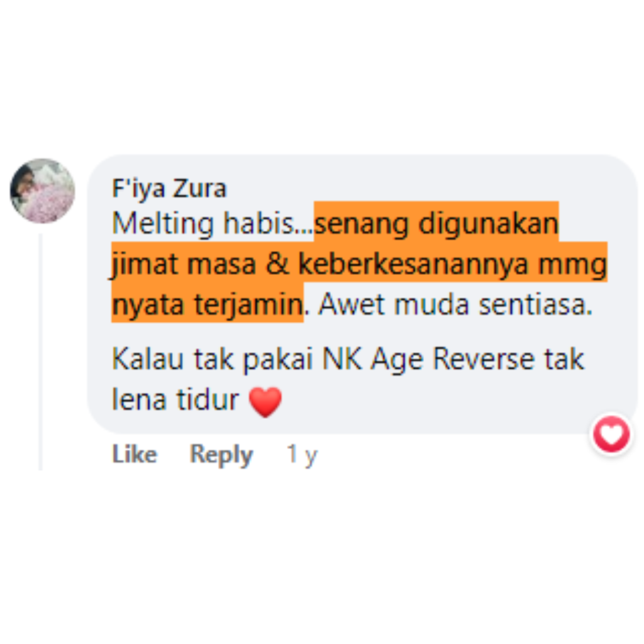Viewport: 644px width, 644px height.
Task: Click the red heart emoji after 'lena tidur'
Action: point(265,402)
